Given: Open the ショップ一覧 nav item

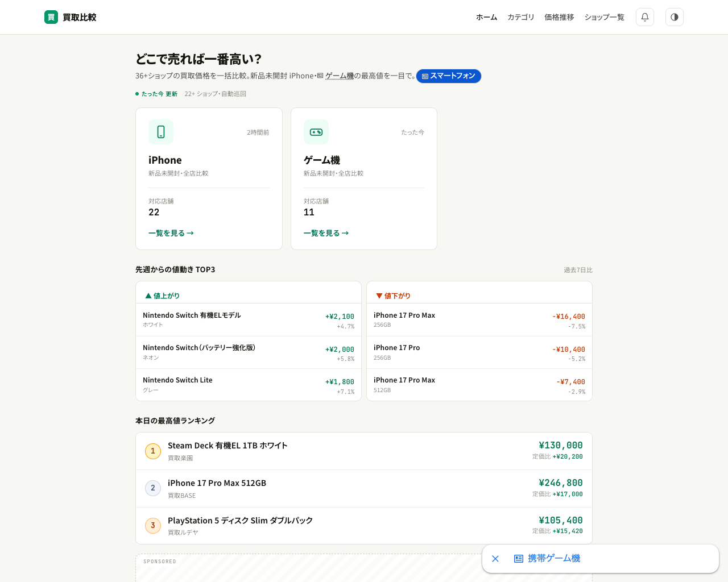Looking at the screenshot, I should (x=605, y=17).
